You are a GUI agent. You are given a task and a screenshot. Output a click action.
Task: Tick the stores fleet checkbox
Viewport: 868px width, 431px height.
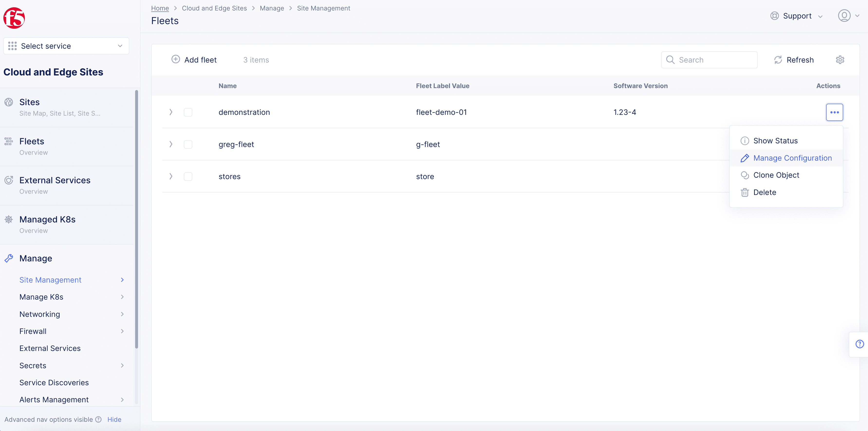[x=188, y=176]
